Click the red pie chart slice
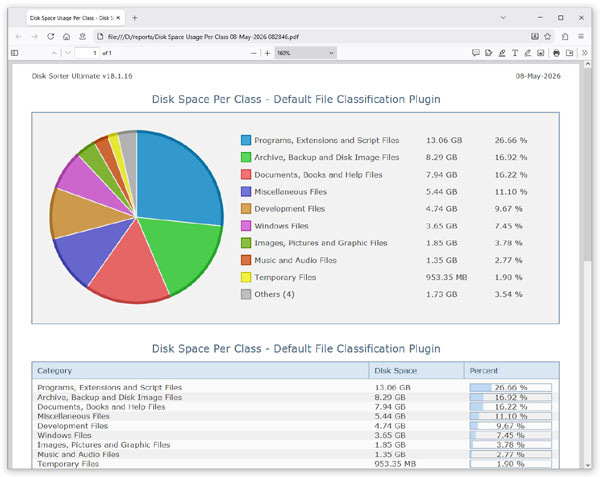600x477 pixels. point(130,268)
